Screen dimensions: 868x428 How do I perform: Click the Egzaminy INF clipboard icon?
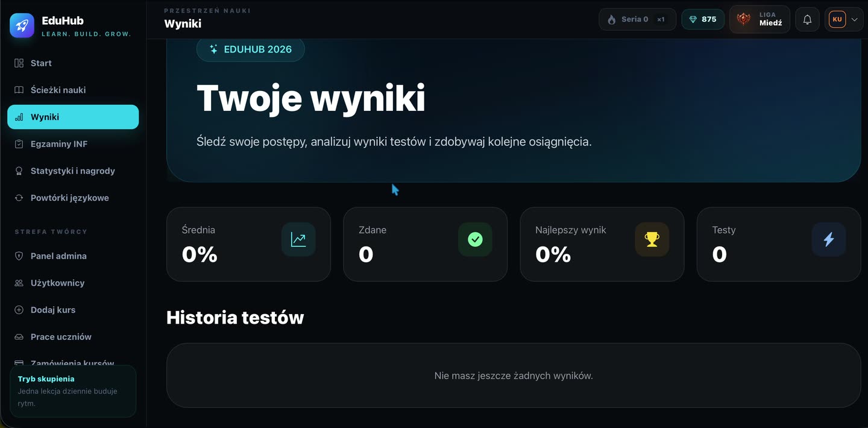click(x=19, y=144)
